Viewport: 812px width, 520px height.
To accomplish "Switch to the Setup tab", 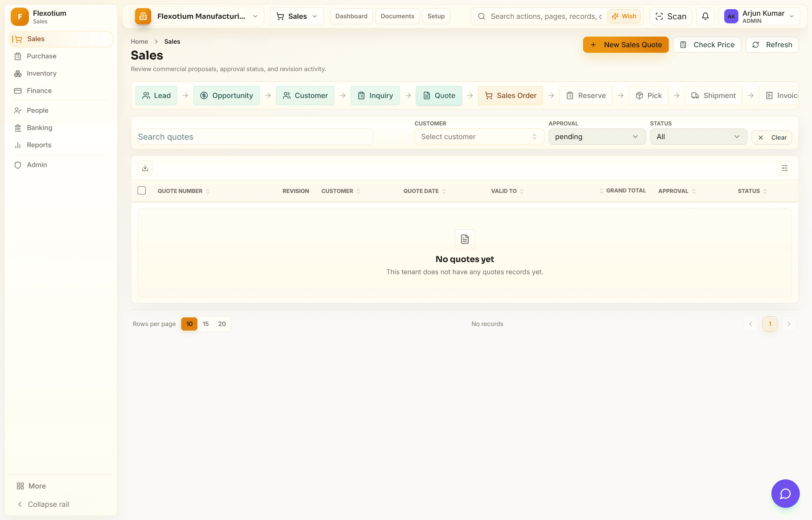I will pos(436,16).
